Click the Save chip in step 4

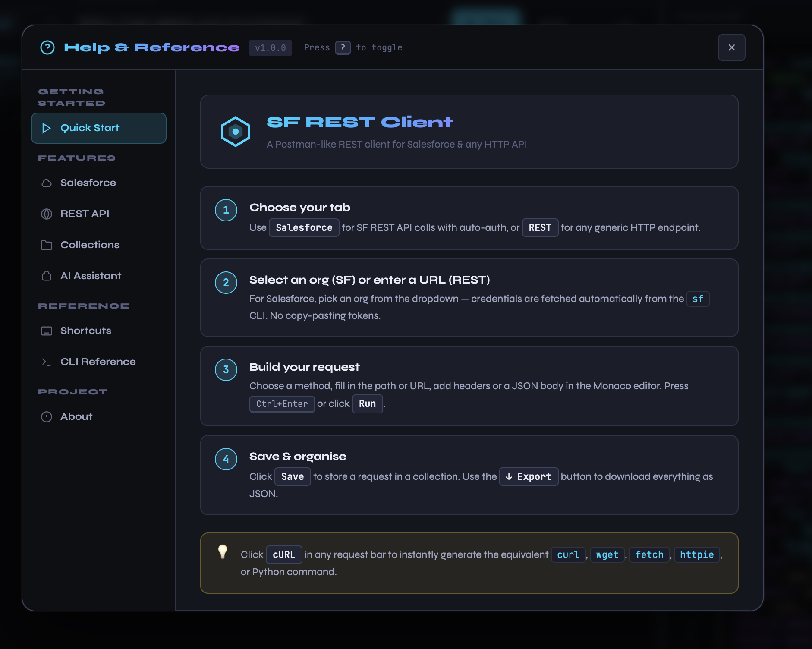click(x=293, y=477)
